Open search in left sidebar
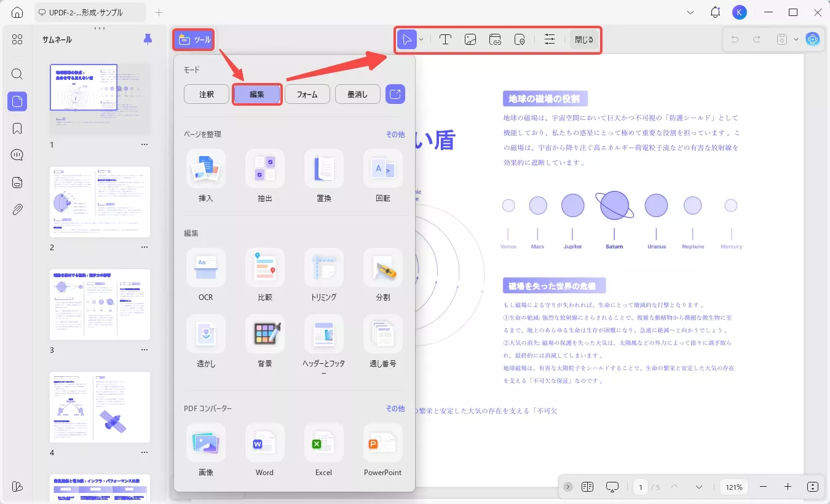 17,74
